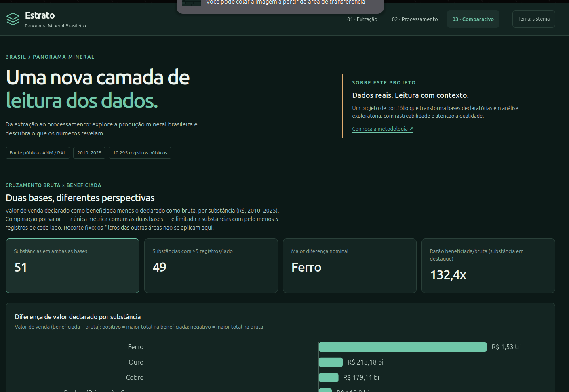This screenshot has height=392, width=569.
Task: Click the CRUZAMENTO BRUTA × BENEFICIADA label
Action: click(53, 185)
